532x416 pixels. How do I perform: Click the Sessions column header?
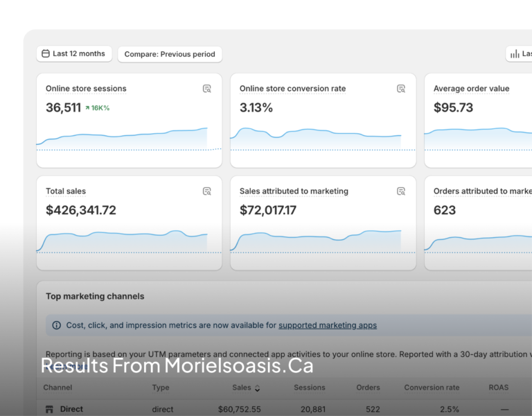coord(310,388)
